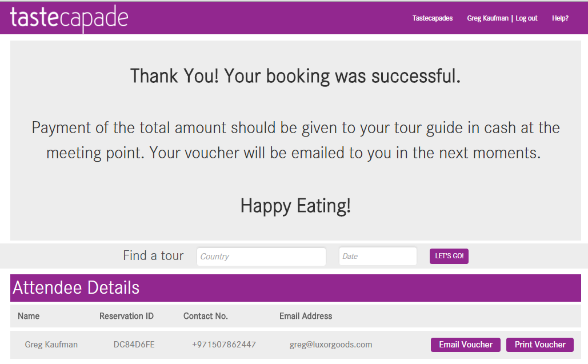
Task: Select reservation ID DC84D6FE
Action: [x=134, y=345]
